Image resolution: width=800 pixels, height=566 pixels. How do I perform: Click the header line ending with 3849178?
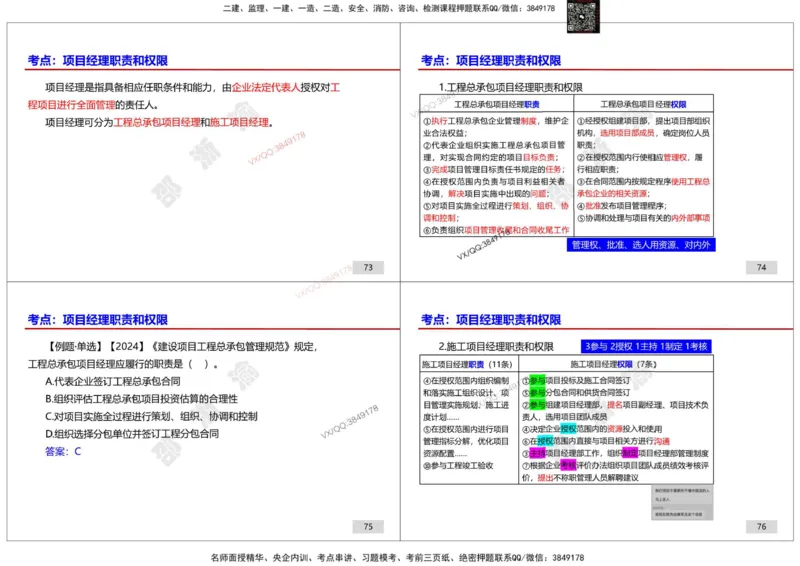point(389,8)
